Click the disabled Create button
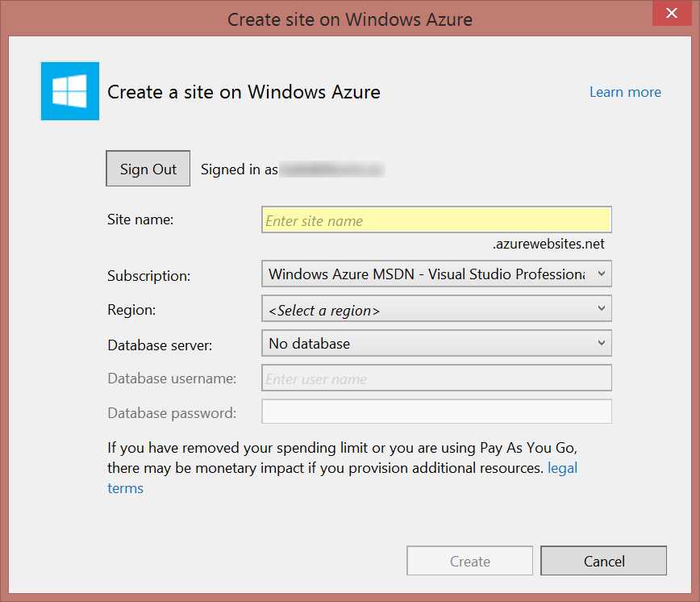 coord(470,561)
